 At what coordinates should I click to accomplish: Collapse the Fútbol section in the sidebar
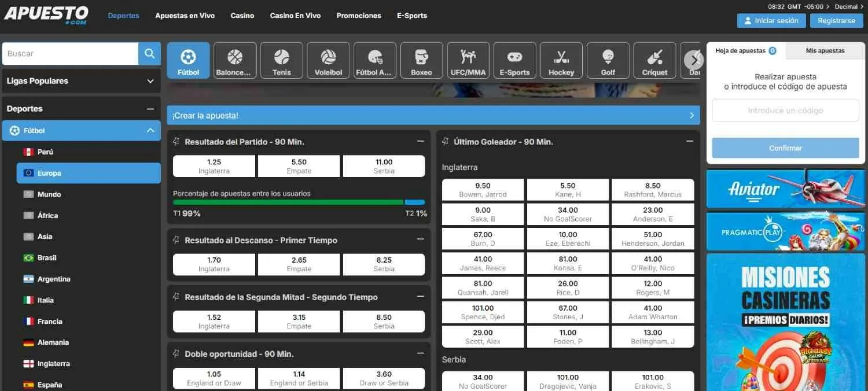click(x=150, y=130)
